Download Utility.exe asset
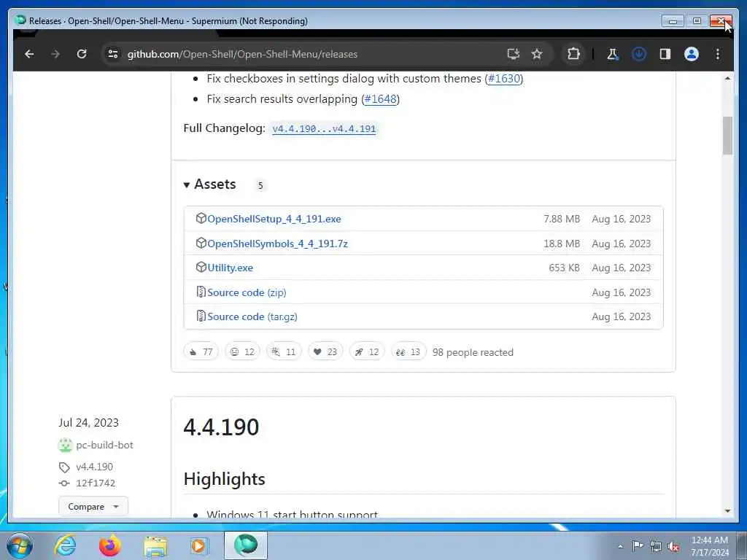Viewport: 747px width, 560px height. [230, 268]
